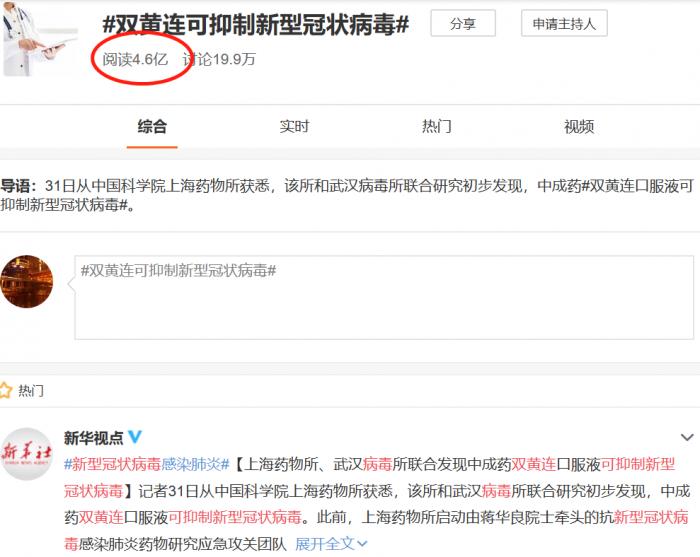
Task: Open the 视频 tab
Action: 579,127
